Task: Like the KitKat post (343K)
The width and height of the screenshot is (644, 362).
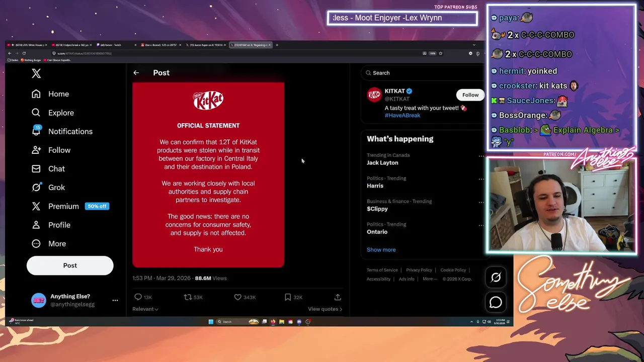Action: [245, 297]
